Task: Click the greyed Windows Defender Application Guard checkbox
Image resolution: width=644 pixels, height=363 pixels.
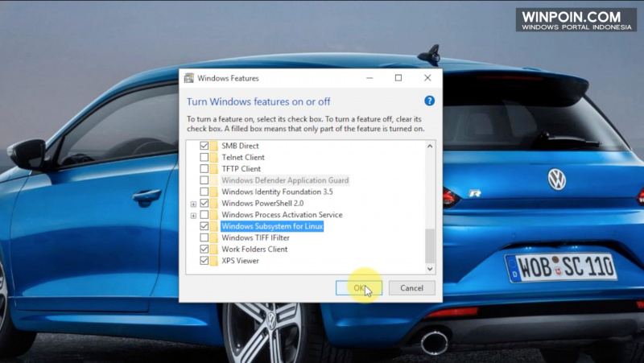Action: (x=204, y=180)
